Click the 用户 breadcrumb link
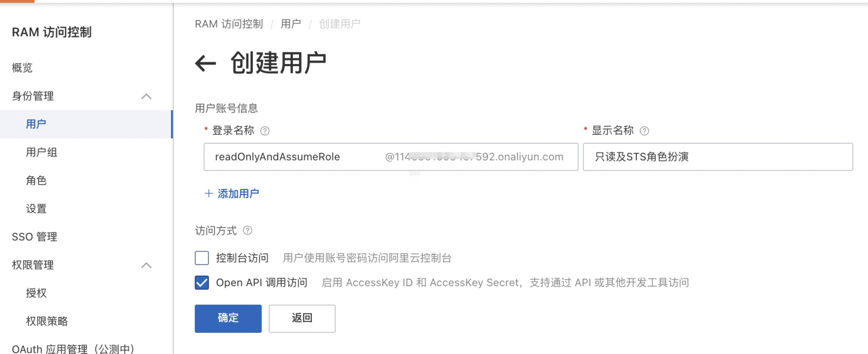Viewport: 868px width, 354px height. [291, 24]
